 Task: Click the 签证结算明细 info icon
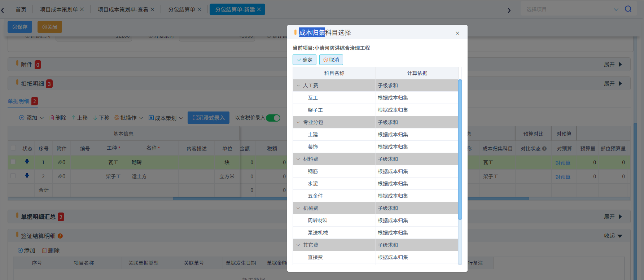(60, 236)
